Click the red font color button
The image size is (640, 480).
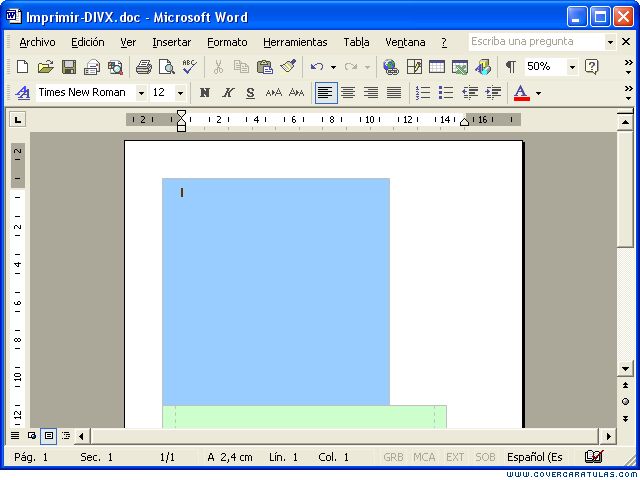point(522,93)
